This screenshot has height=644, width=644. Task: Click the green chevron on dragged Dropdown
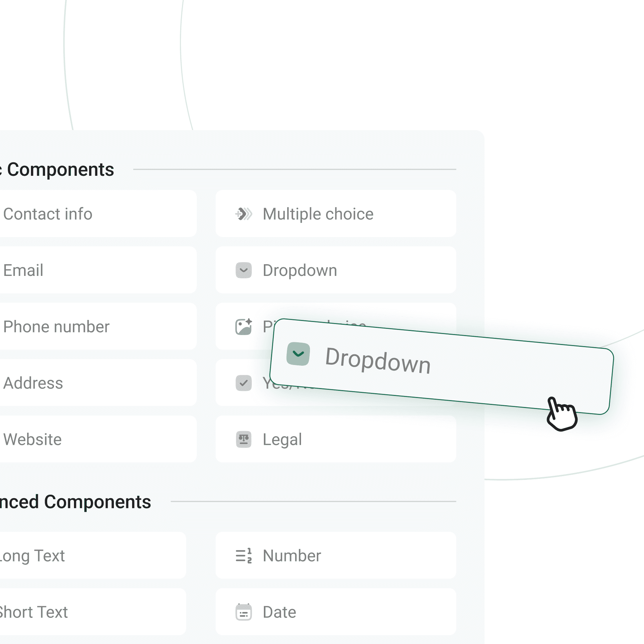[298, 354]
